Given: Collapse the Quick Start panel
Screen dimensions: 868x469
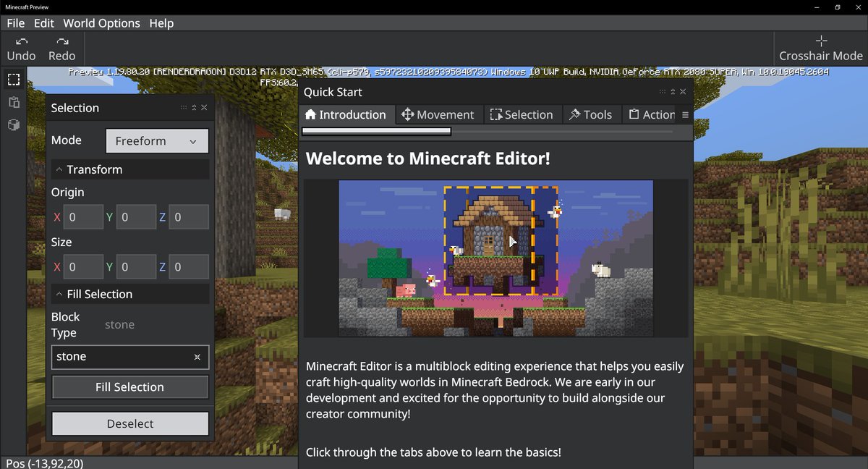Looking at the screenshot, I should [673, 92].
